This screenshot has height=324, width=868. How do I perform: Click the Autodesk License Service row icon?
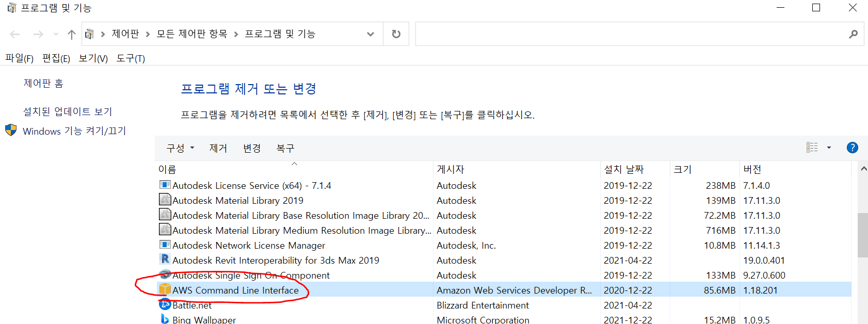tap(165, 185)
